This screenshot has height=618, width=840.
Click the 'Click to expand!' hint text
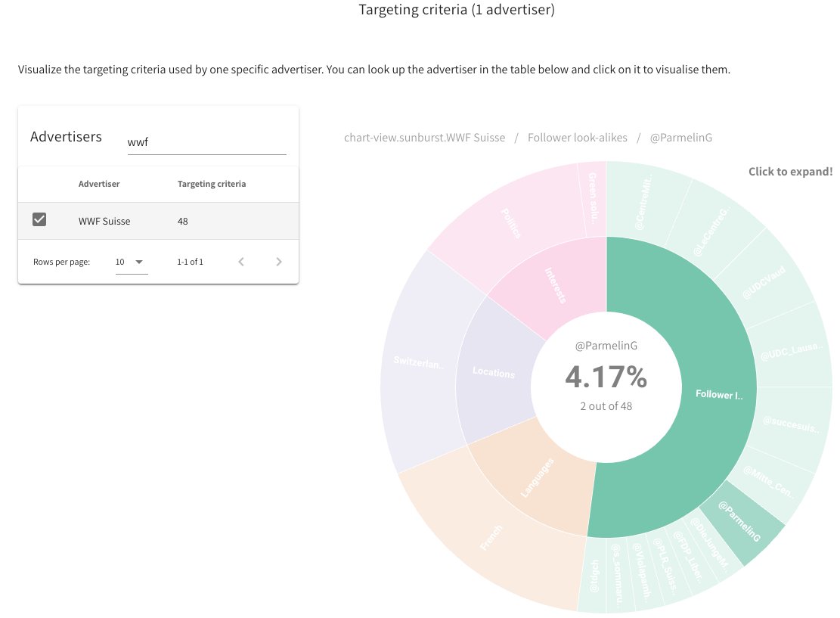[x=790, y=172]
